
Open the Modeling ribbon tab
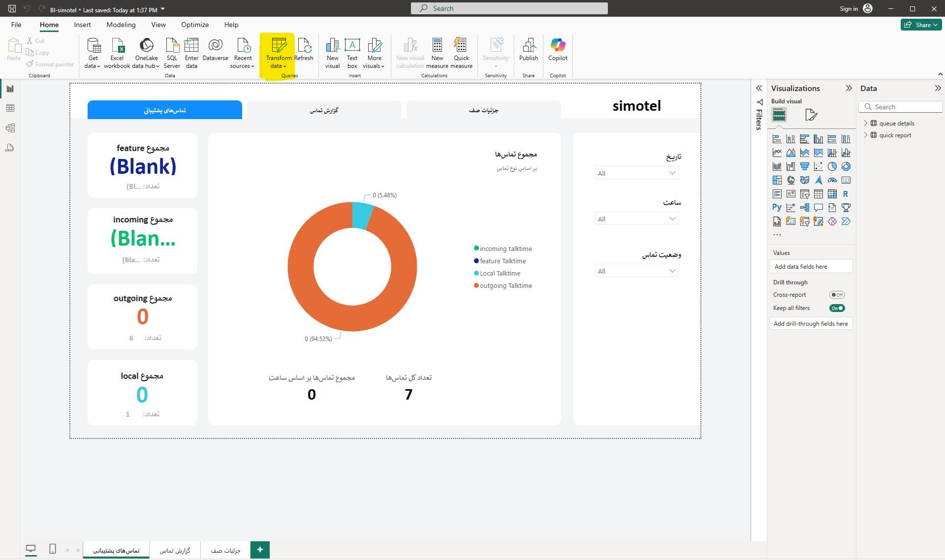(x=121, y=25)
